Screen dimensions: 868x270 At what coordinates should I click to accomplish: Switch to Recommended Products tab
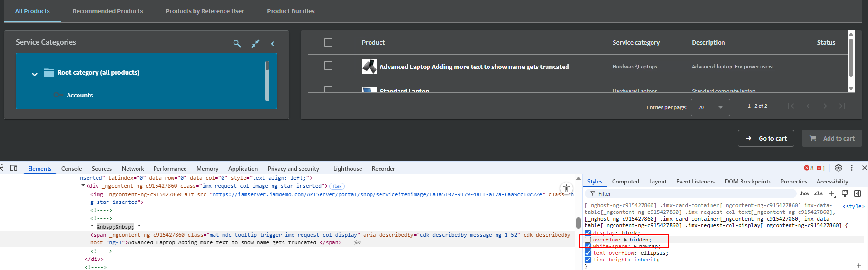(107, 11)
